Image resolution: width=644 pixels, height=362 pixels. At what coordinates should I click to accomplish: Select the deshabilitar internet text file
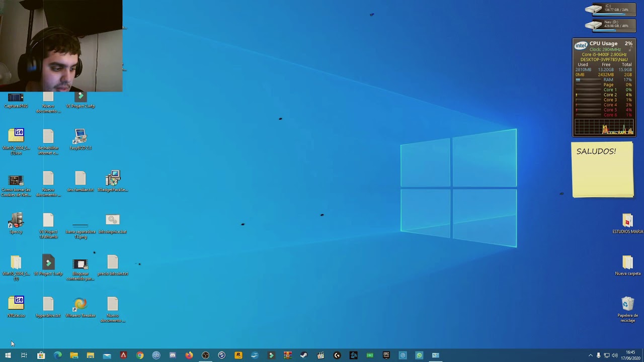(x=48, y=142)
